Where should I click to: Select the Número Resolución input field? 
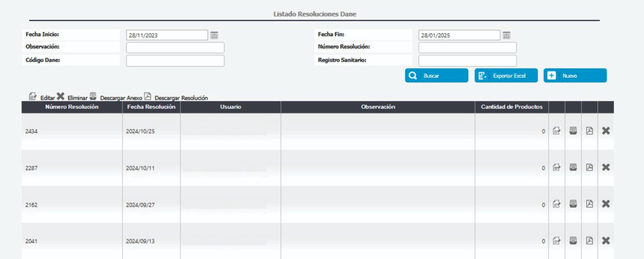(x=467, y=48)
